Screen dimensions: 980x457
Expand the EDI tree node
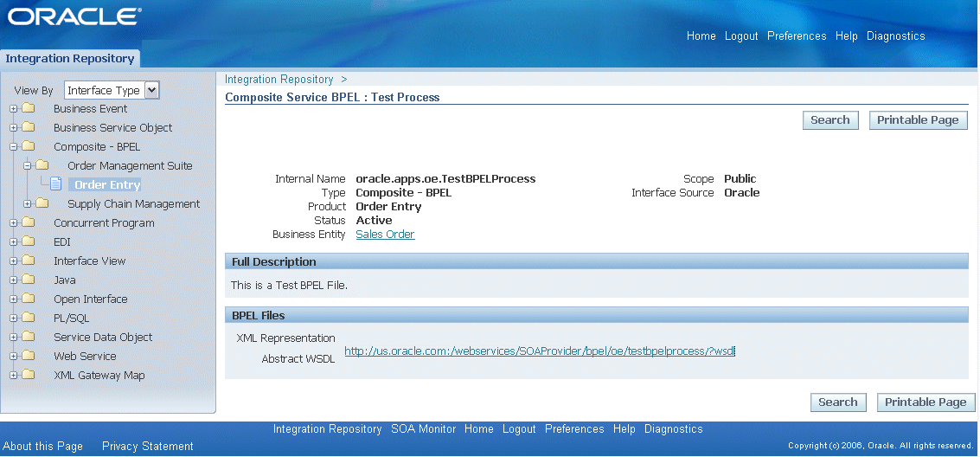[x=13, y=242]
